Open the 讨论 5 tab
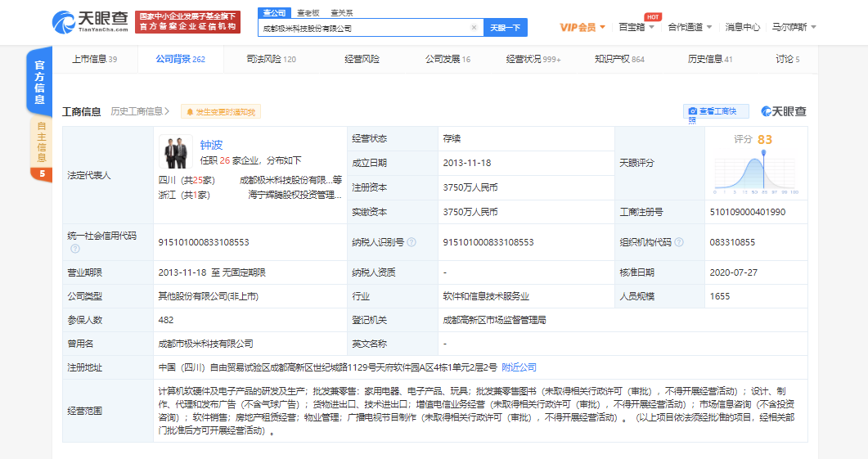 pyautogui.click(x=788, y=59)
